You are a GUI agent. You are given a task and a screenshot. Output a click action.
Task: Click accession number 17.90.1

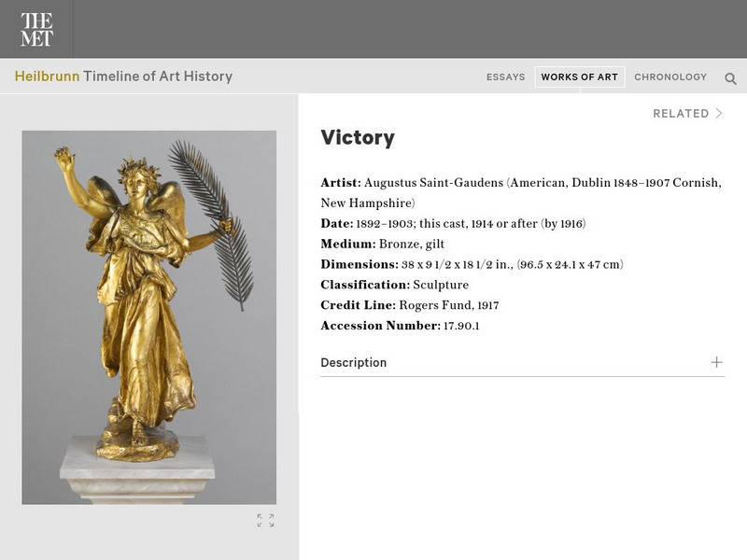coord(461,326)
